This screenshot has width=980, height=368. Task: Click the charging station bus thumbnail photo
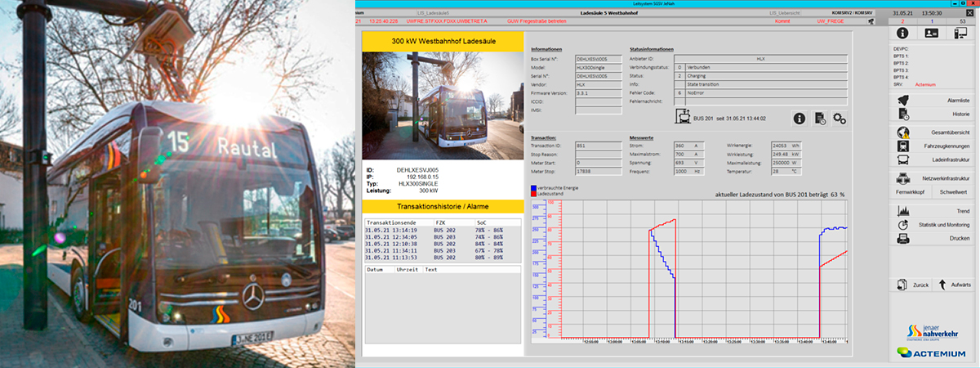pos(441,105)
